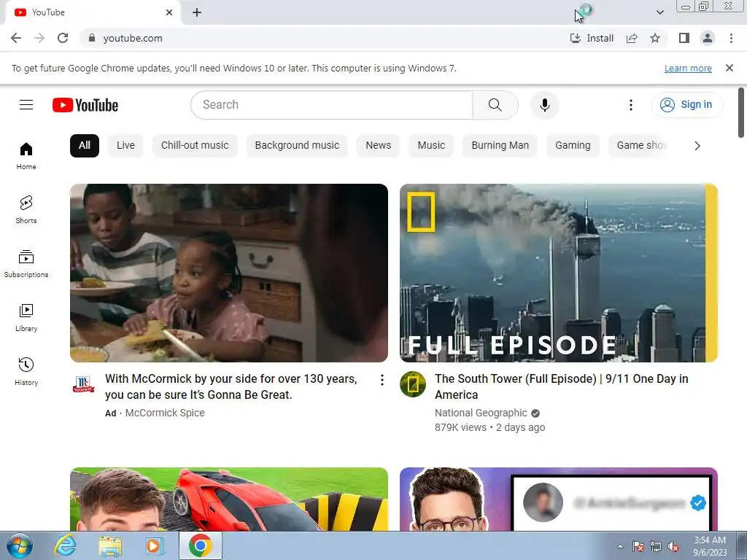Show more category chips with right arrow
Image resolution: width=747 pixels, height=560 pixels.
tap(697, 146)
